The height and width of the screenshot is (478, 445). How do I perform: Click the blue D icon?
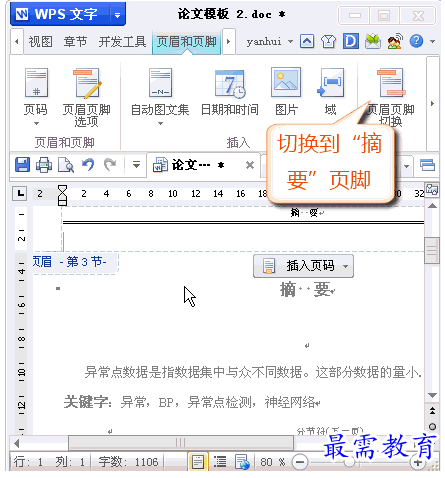point(351,41)
